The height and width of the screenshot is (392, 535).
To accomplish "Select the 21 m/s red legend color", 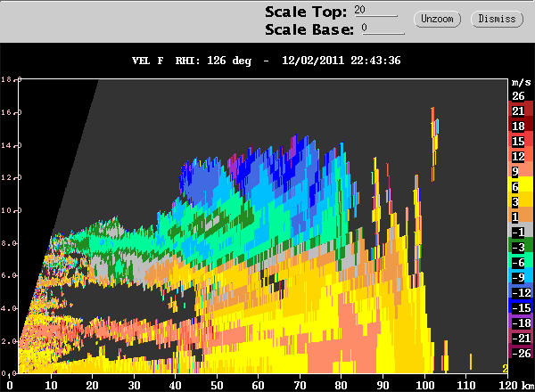I will point(518,110).
